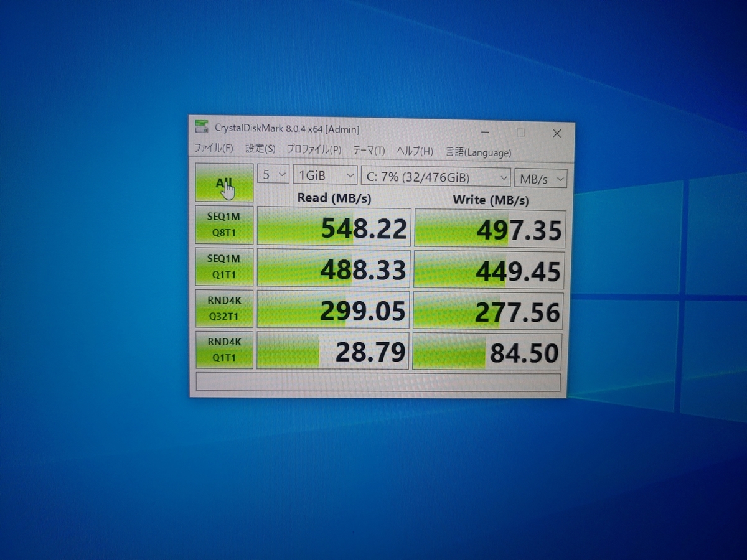Run the RND4K Q1T1 test
The height and width of the screenshot is (560, 747).
point(224,350)
